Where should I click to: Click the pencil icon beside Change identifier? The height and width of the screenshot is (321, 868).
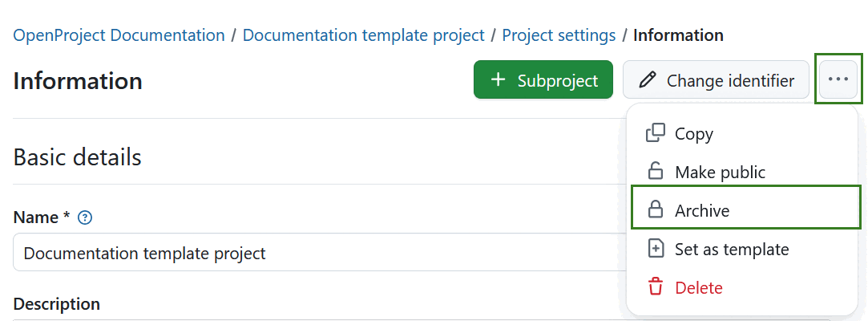coord(648,80)
